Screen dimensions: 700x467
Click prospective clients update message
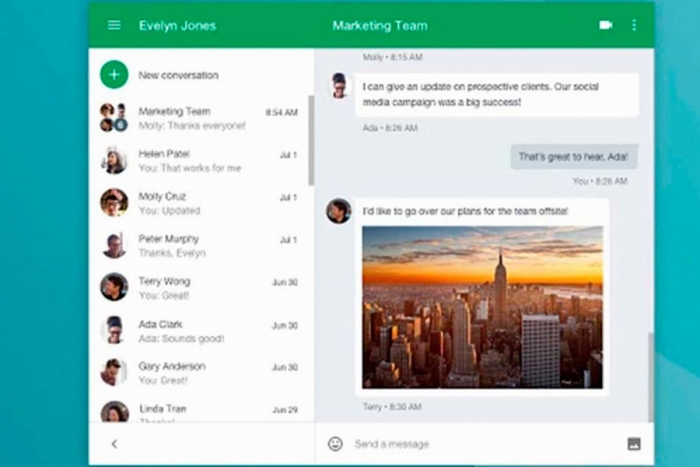click(497, 95)
